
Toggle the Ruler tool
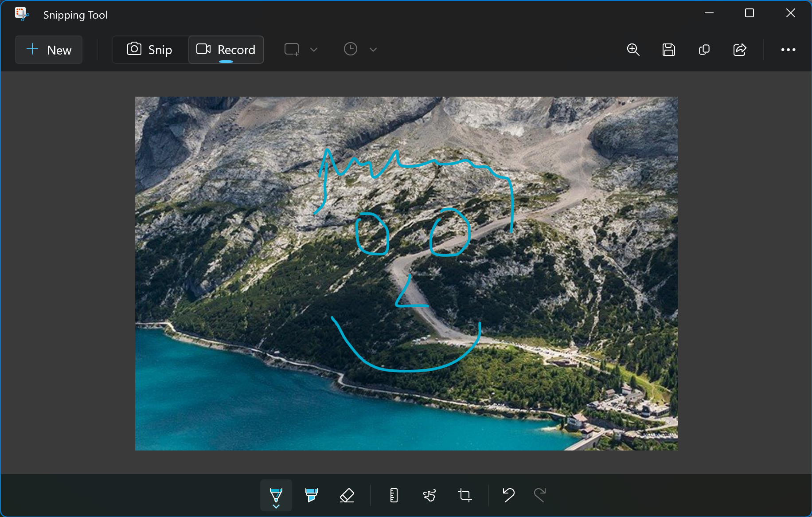point(394,494)
